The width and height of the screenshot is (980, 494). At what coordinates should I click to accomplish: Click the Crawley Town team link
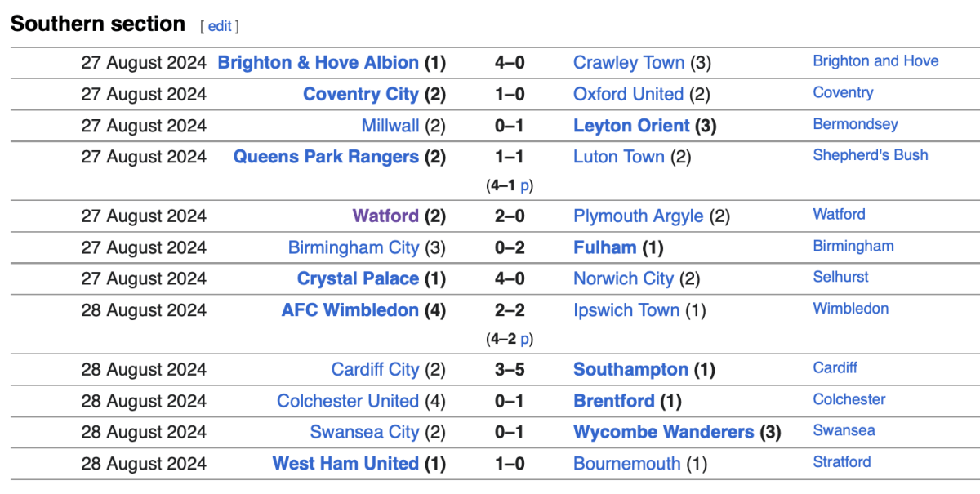(628, 63)
